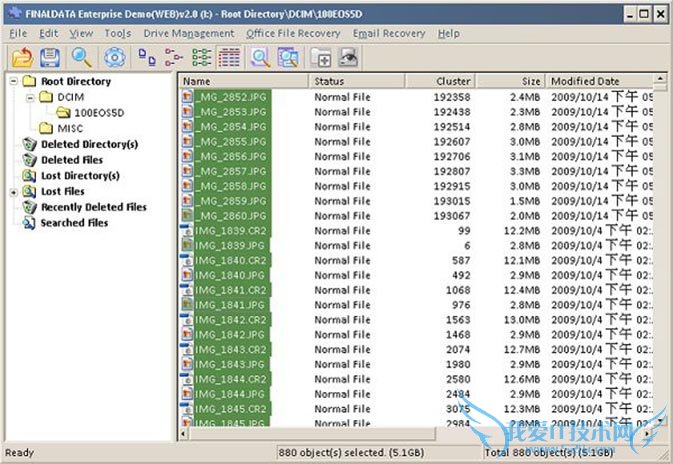The height and width of the screenshot is (464, 673).
Task: Click the file preview magnifier icon
Action: pos(261,57)
